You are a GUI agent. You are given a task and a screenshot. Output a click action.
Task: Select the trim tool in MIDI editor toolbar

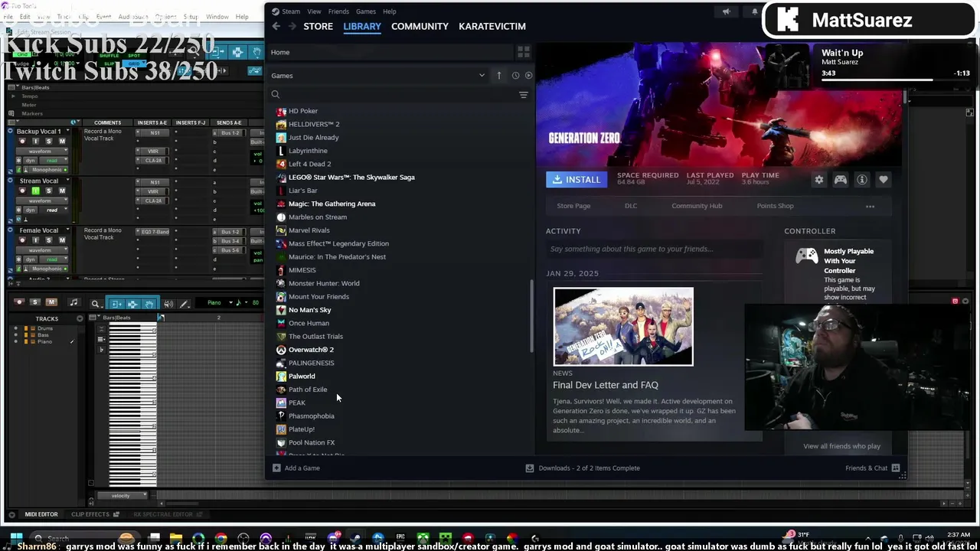point(116,304)
